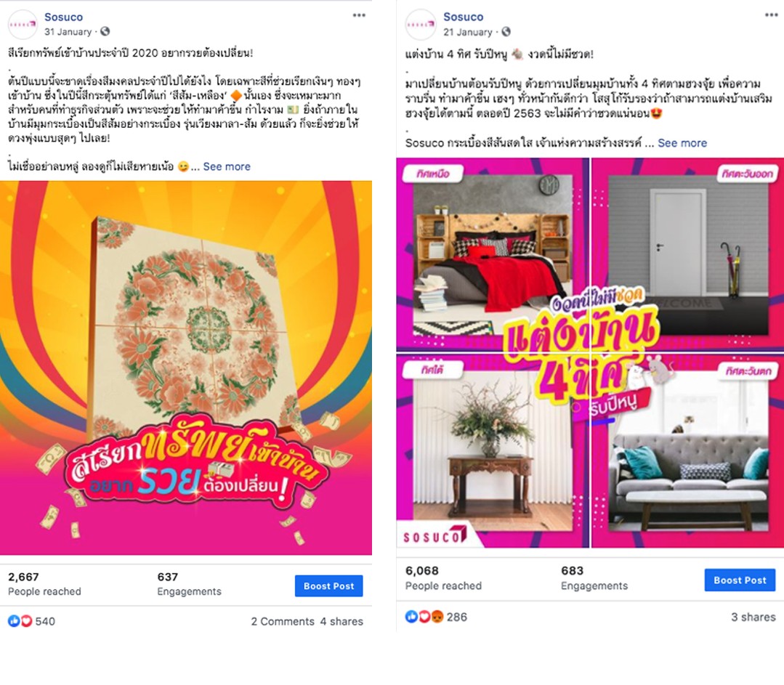View the 4 shares on the 31 January post
The width and height of the screenshot is (784, 685).
coord(342,621)
